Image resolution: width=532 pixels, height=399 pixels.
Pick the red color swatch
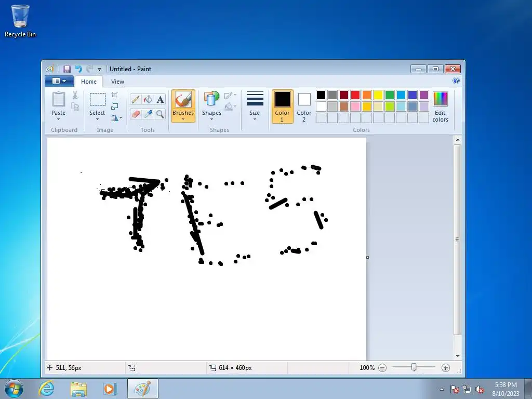pos(355,95)
